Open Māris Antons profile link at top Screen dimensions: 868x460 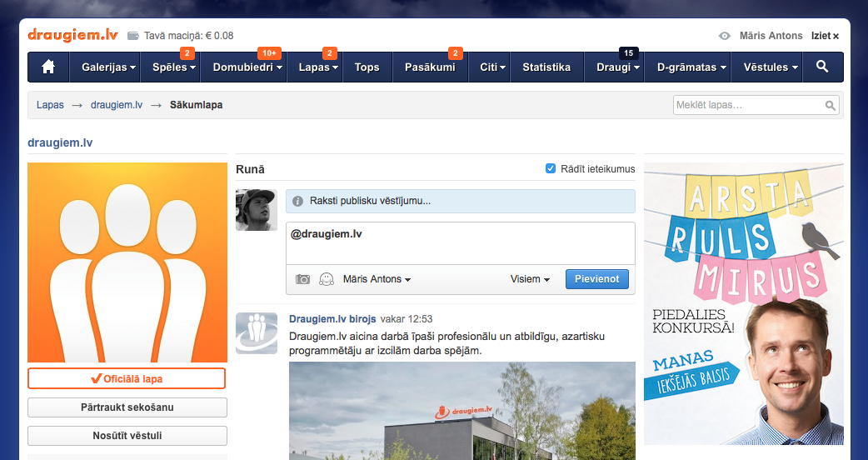tap(771, 36)
